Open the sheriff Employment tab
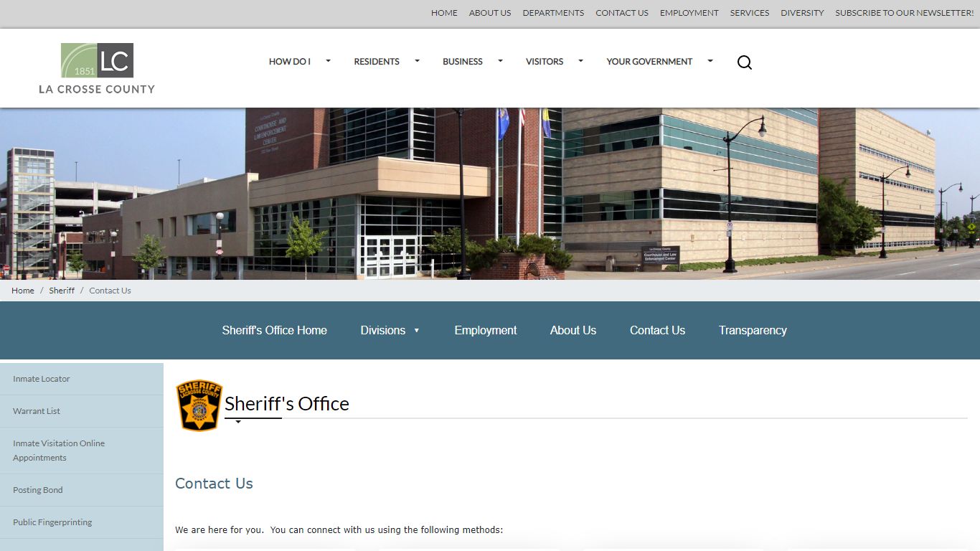 pyautogui.click(x=486, y=331)
